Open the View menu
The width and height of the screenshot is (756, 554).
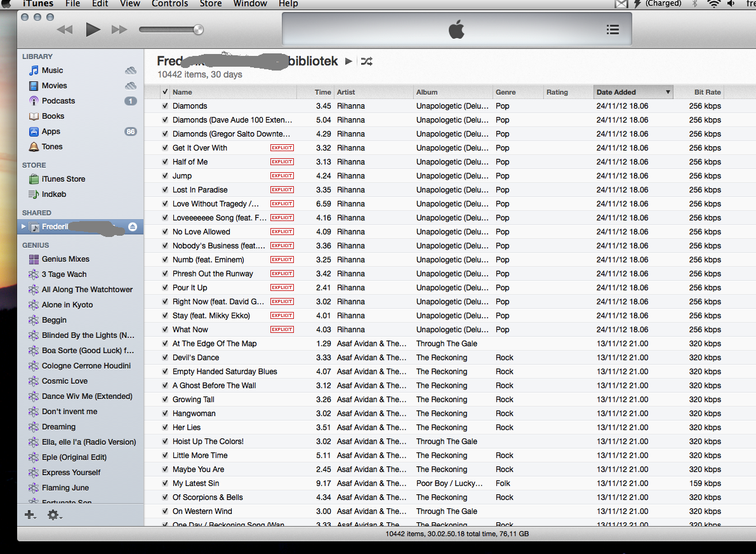pyautogui.click(x=130, y=4)
